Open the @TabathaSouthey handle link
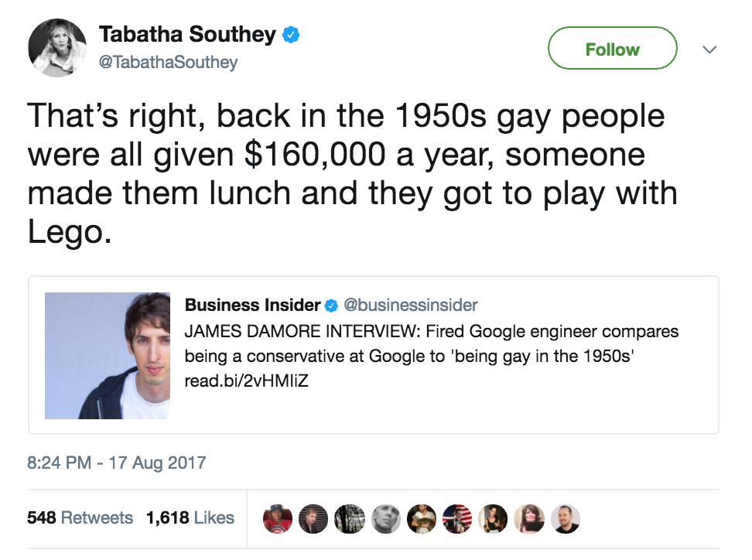752x560 pixels. coord(168,62)
